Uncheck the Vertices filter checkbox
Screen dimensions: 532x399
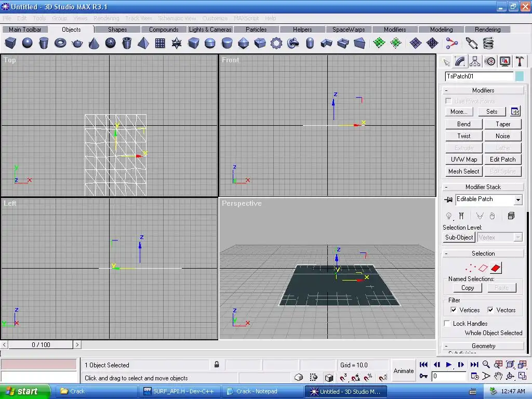point(453,310)
